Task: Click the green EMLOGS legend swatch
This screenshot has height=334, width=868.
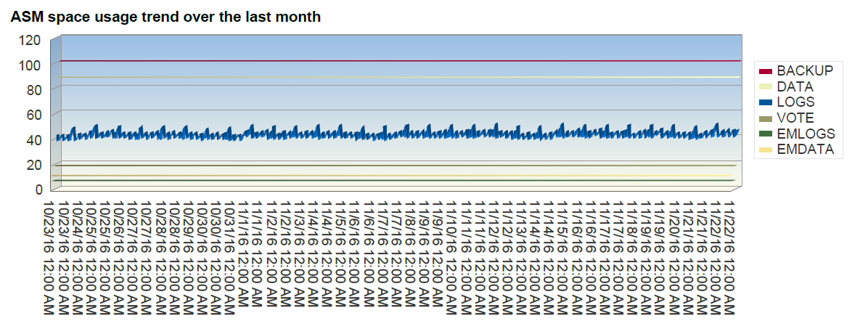Action: (765, 134)
